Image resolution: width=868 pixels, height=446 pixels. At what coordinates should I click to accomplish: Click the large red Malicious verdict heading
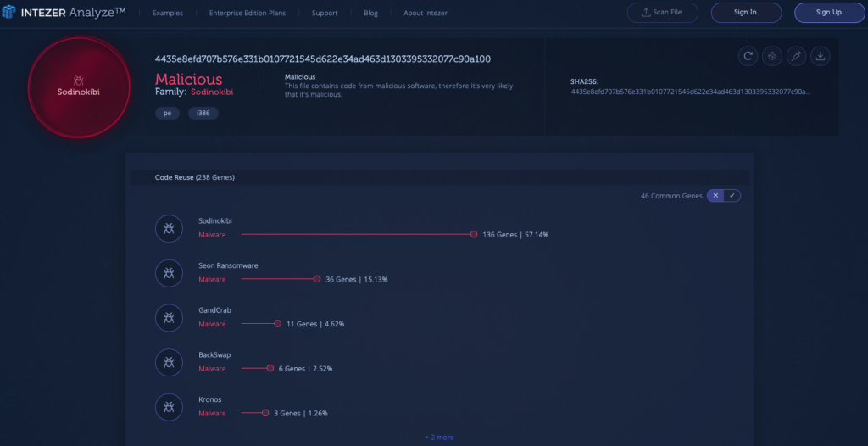pos(189,79)
